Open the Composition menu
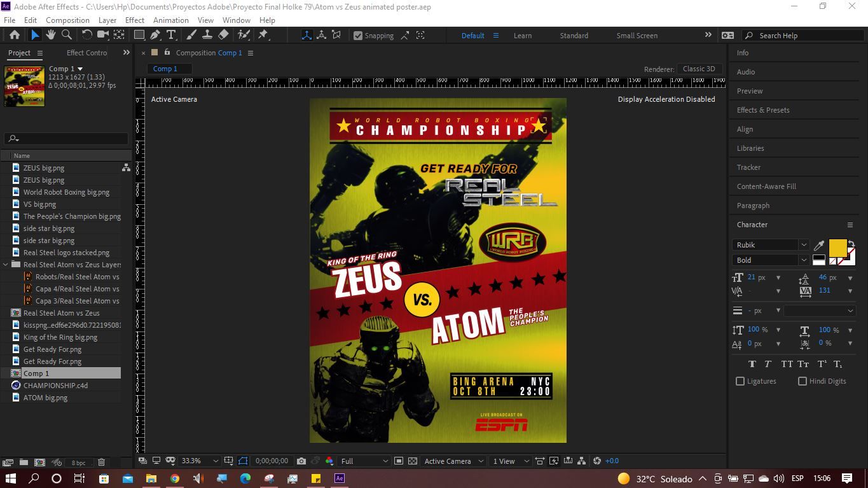868x488 pixels. (x=67, y=20)
